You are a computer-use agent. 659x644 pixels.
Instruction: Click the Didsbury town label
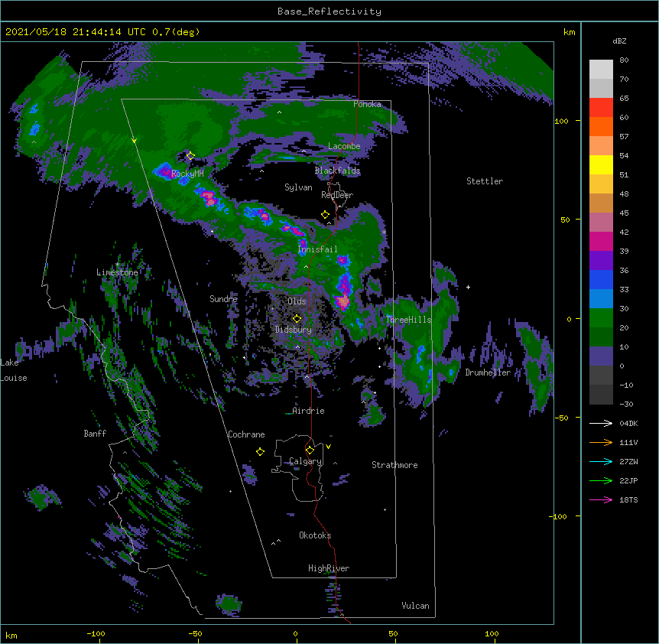click(294, 330)
